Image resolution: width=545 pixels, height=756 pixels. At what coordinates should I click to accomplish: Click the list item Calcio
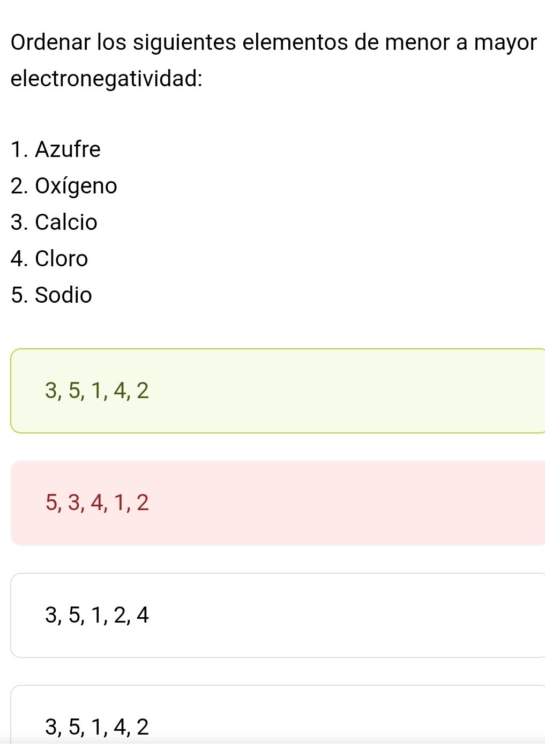coord(66,222)
